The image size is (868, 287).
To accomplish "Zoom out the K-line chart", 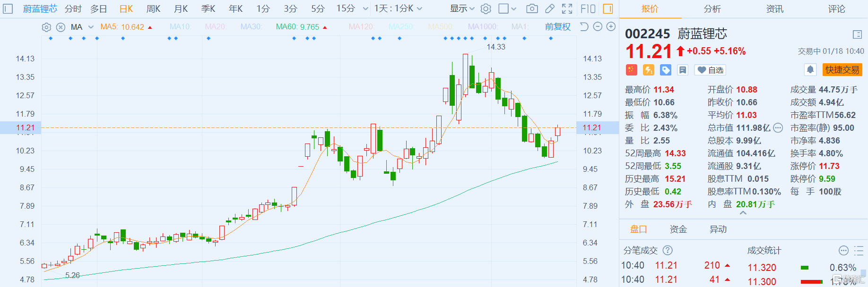I will [x=598, y=27].
